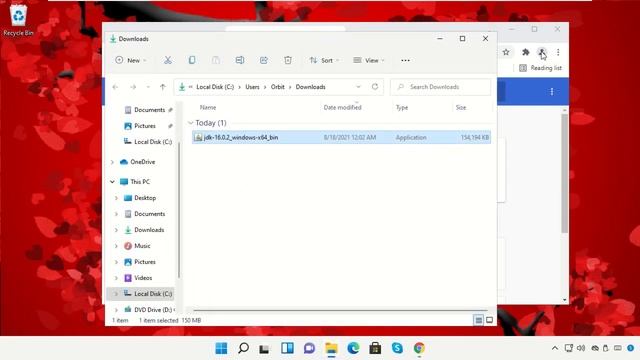Open Skype from the taskbar

(x=397, y=348)
